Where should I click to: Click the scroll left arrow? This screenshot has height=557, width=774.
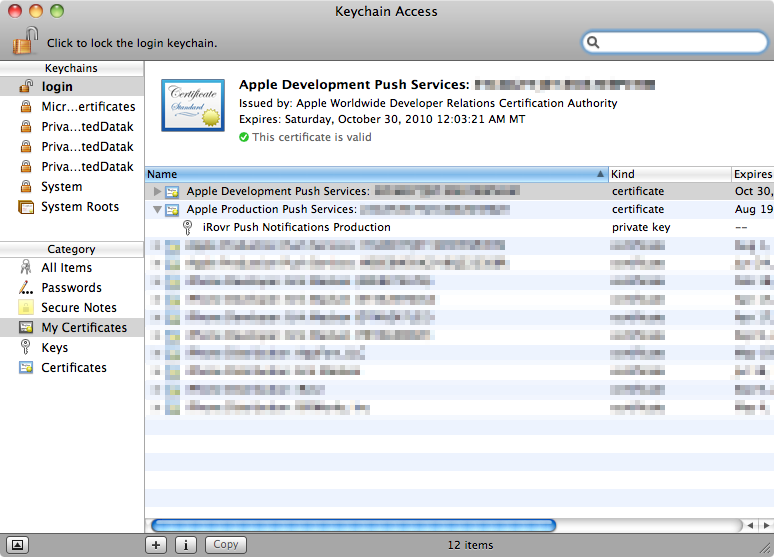pyautogui.click(x=750, y=525)
